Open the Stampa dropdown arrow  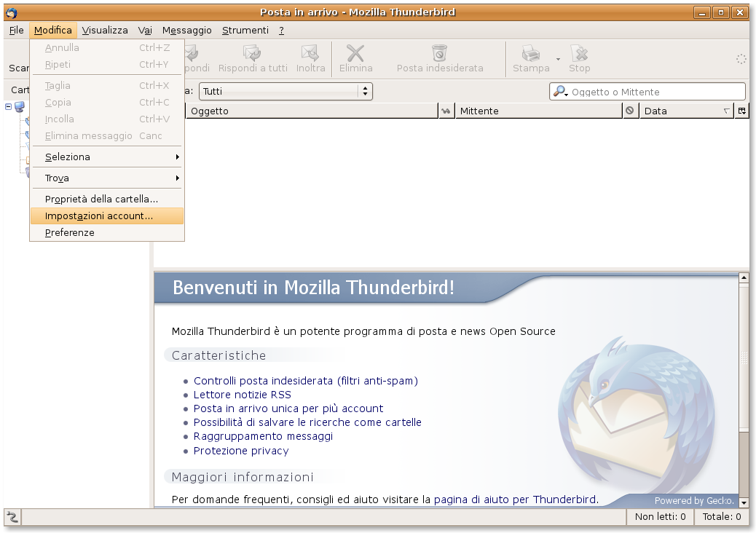point(558,59)
